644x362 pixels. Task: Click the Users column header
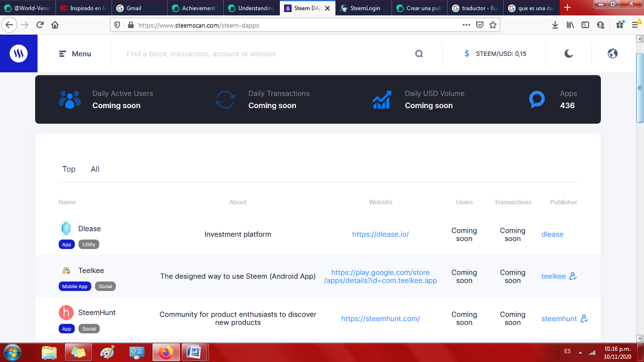coord(464,202)
